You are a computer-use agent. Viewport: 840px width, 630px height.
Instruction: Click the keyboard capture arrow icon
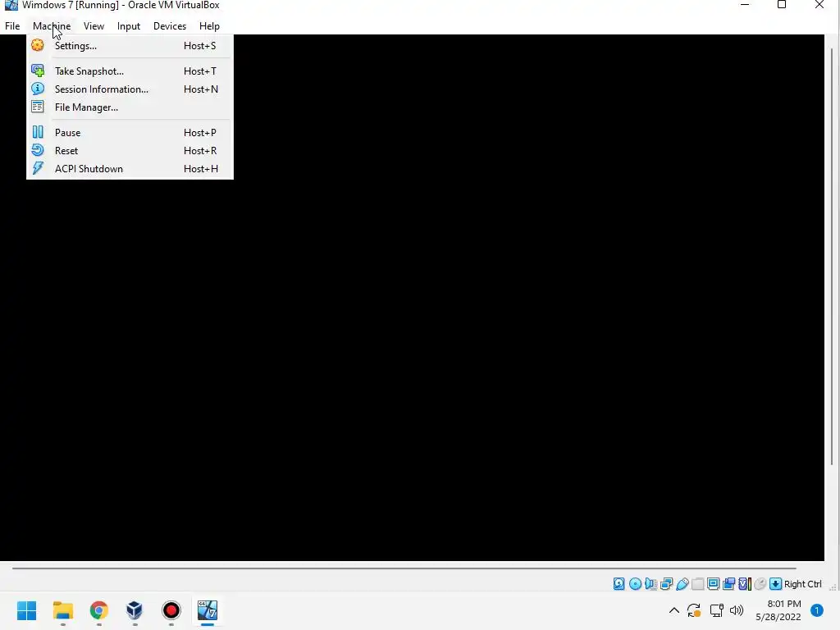775,584
